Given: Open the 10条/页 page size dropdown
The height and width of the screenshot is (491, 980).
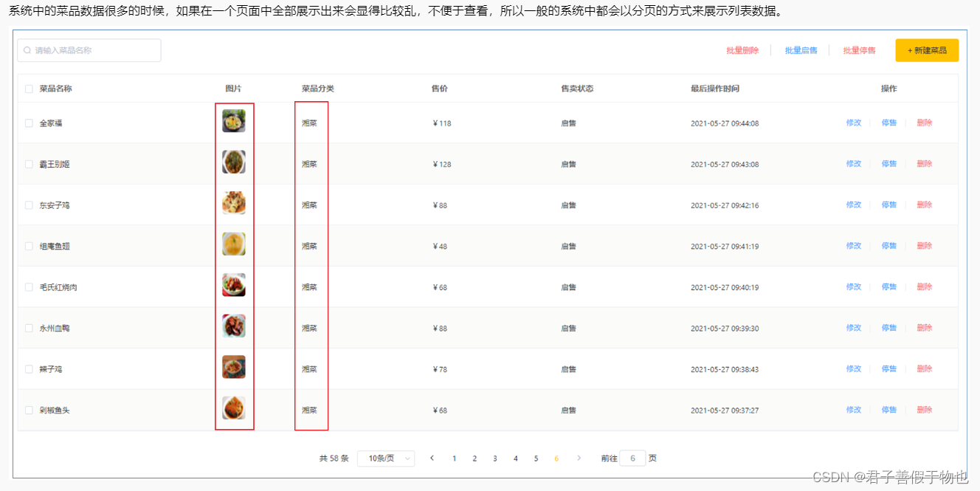Looking at the screenshot, I should [x=385, y=458].
